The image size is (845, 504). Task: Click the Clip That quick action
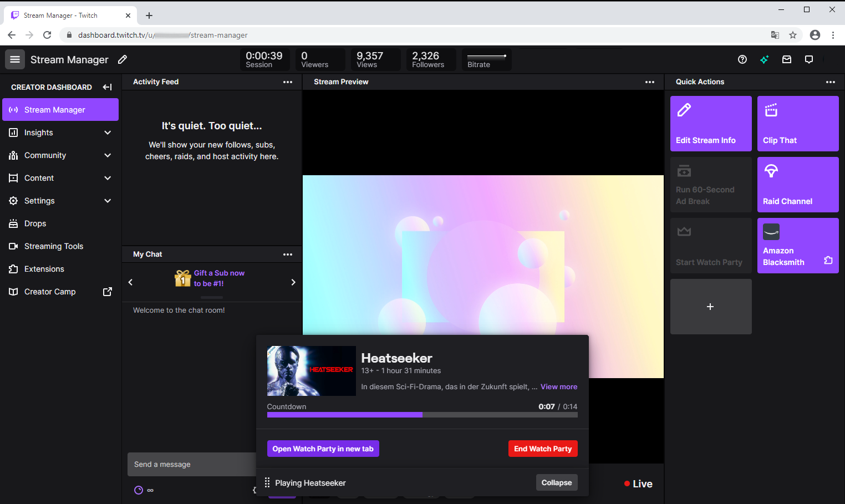coord(797,124)
